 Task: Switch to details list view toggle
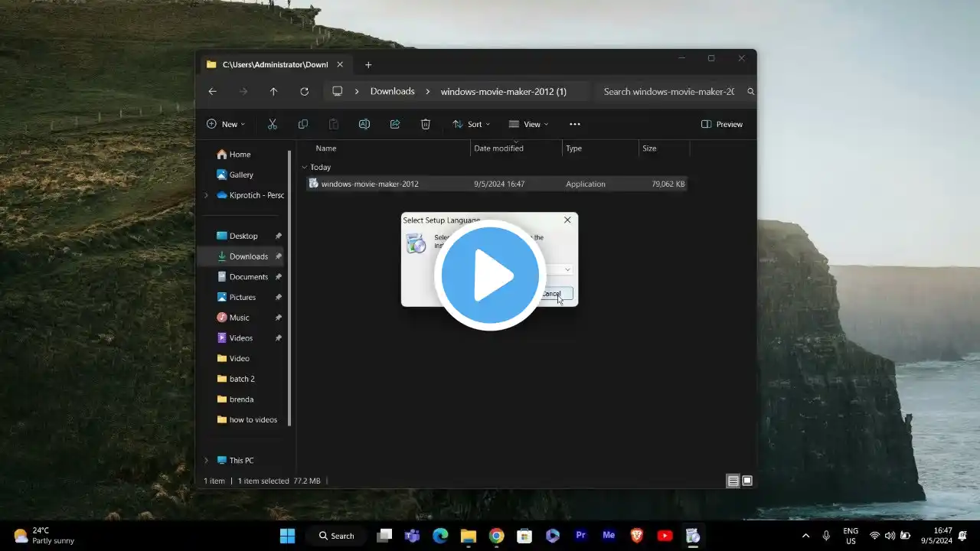click(x=733, y=481)
